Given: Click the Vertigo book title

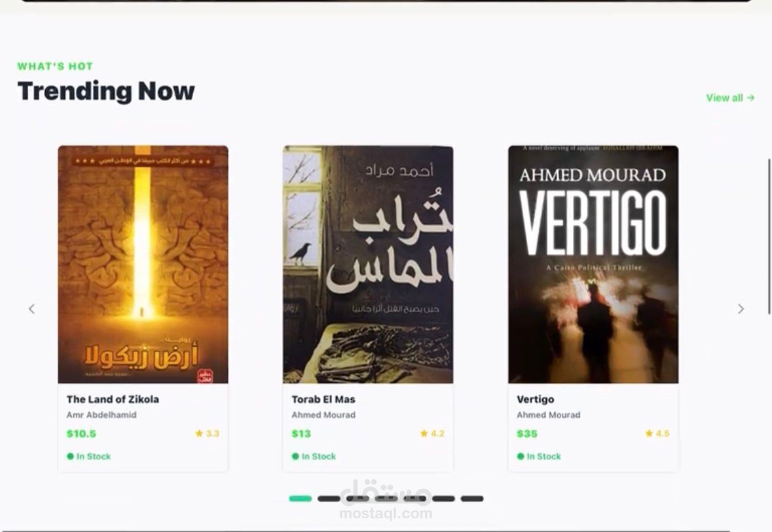Looking at the screenshot, I should tap(535, 399).
